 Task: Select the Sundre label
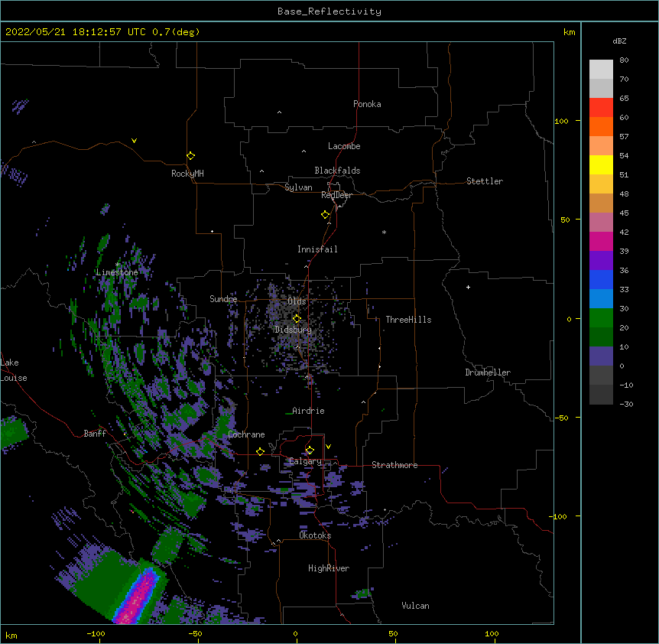(x=223, y=299)
